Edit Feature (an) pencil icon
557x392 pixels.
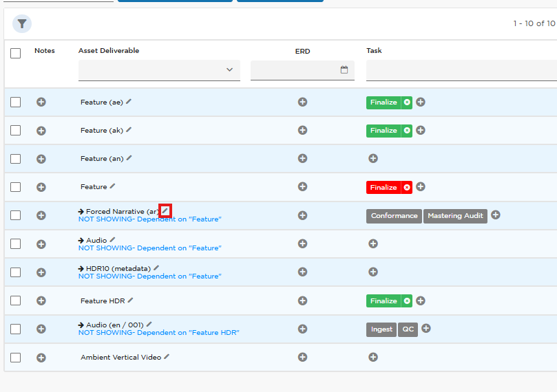coord(129,158)
